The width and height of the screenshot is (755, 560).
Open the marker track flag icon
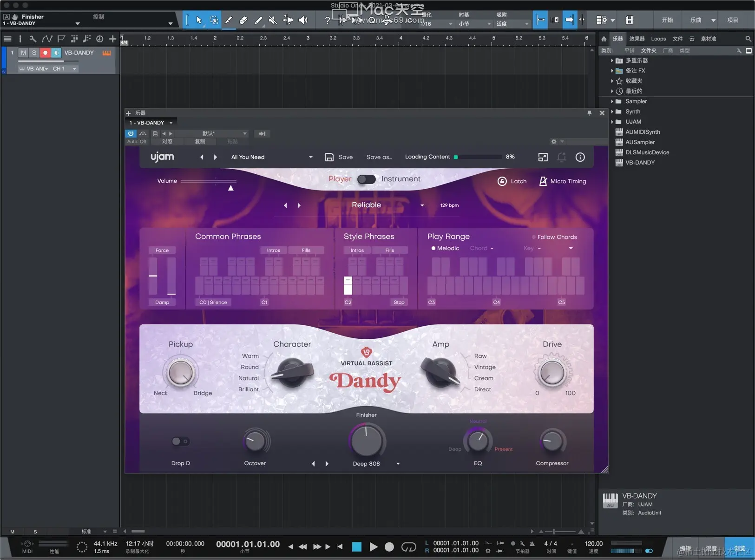click(61, 39)
